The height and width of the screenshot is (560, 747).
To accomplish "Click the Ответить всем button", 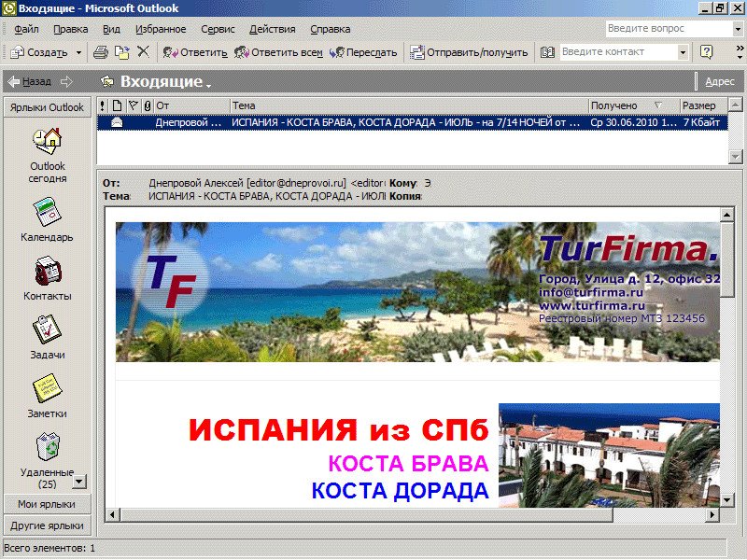I will coord(278,52).
